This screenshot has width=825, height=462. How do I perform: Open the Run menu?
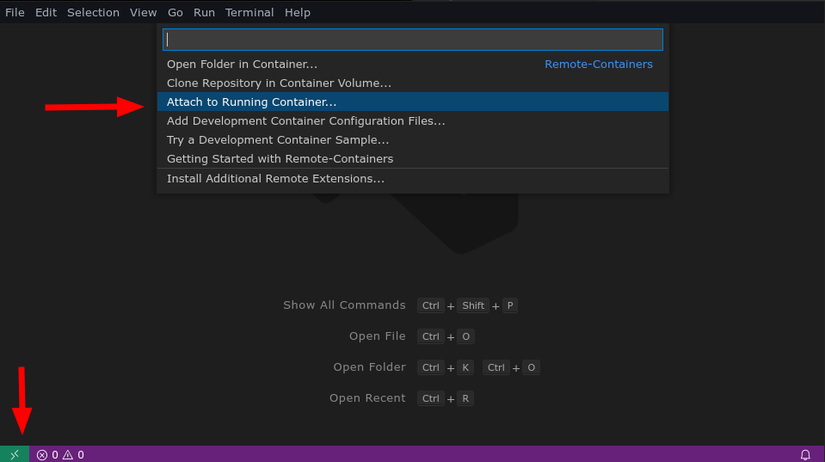pos(204,13)
